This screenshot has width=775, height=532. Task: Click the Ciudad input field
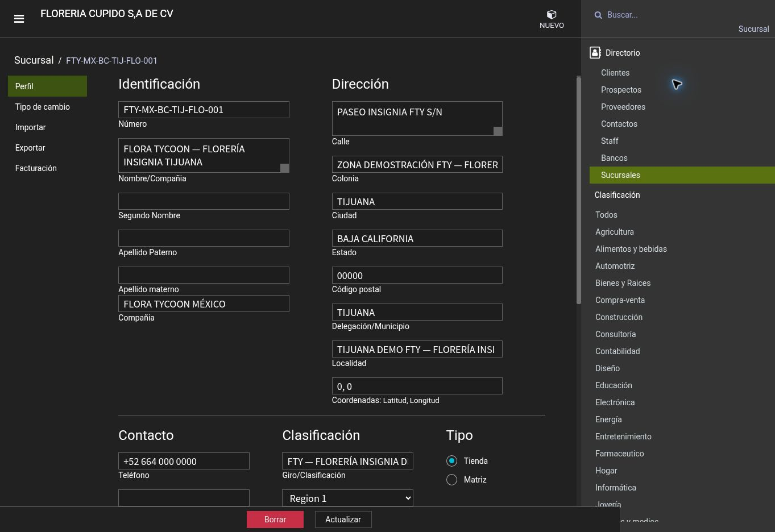point(417,201)
